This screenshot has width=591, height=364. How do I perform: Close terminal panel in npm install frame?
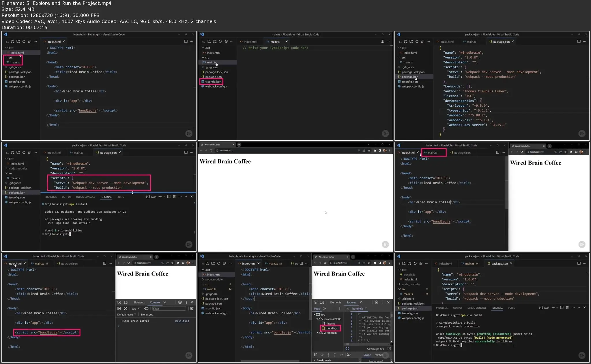[191, 197]
